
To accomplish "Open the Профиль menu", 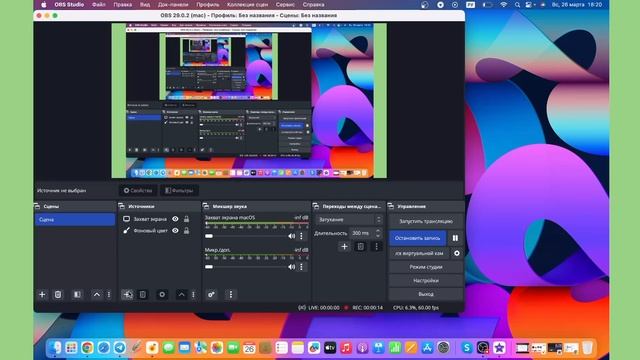I will click(x=207, y=4).
